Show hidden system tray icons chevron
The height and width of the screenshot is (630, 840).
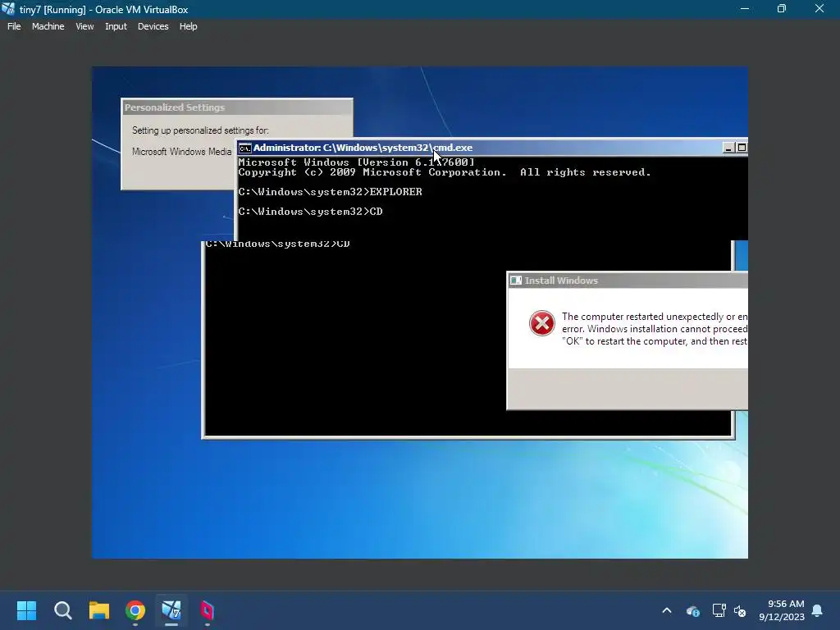[x=667, y=610]
